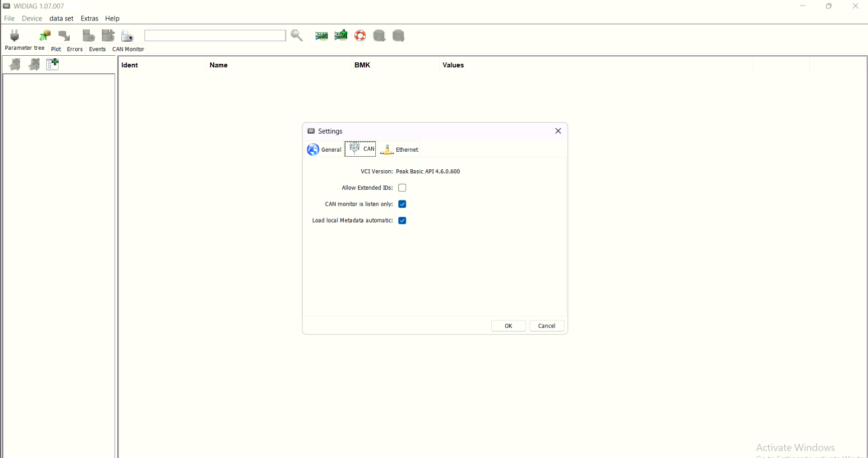Confirm settings with OK button
The image size is (868, 458).
coord(508,325)
